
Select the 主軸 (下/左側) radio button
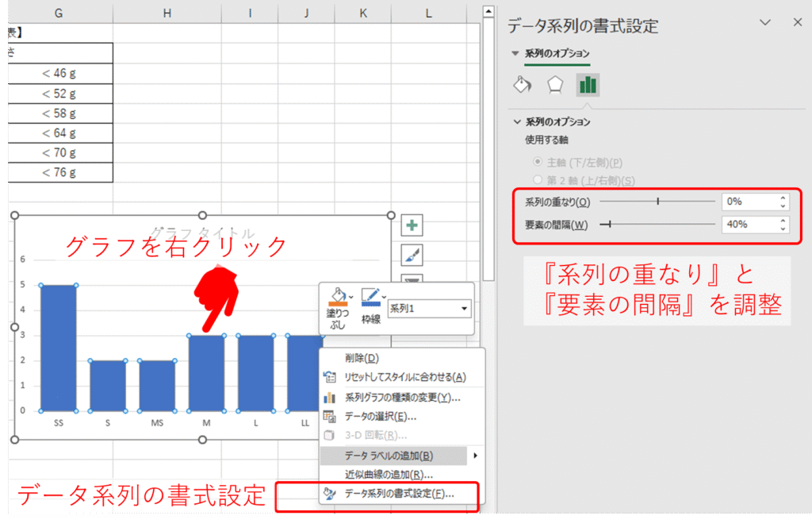(539, 162)
